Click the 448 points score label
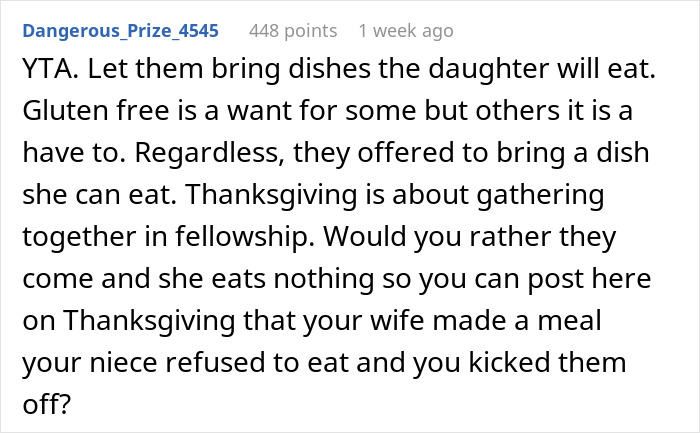 (293, 31)
